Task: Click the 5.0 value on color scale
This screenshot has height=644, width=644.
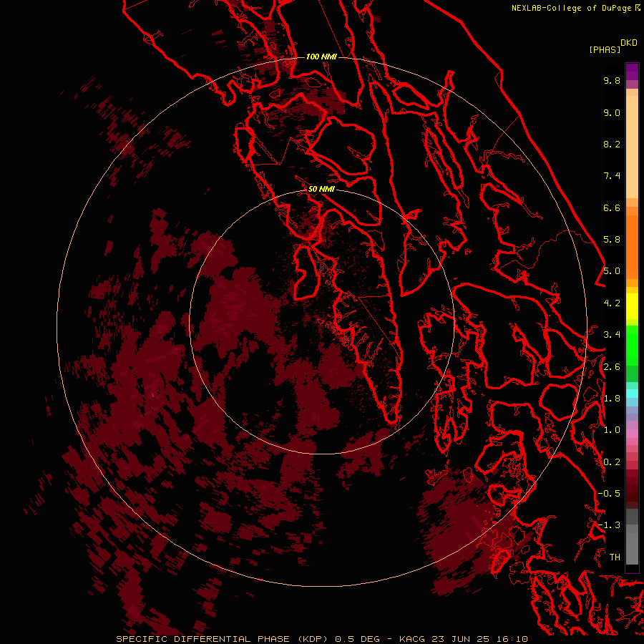Action: 612,271
